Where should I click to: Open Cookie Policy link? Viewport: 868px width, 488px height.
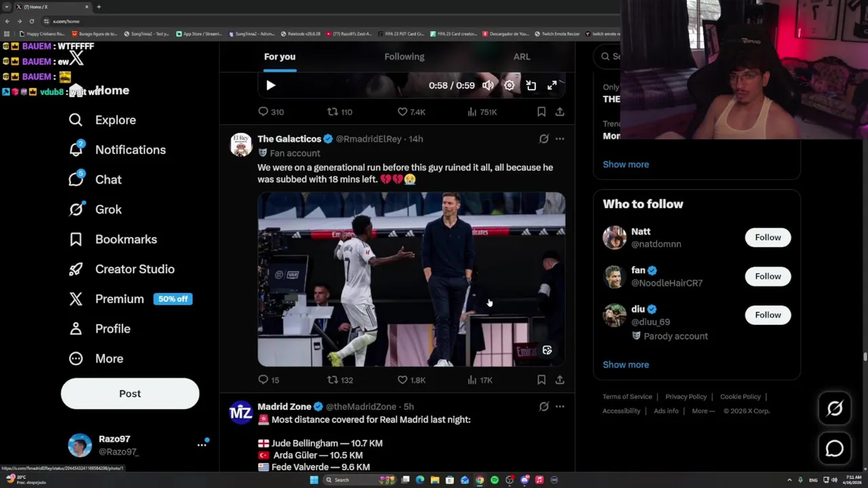pyautogui.click(x=741, y=396)
